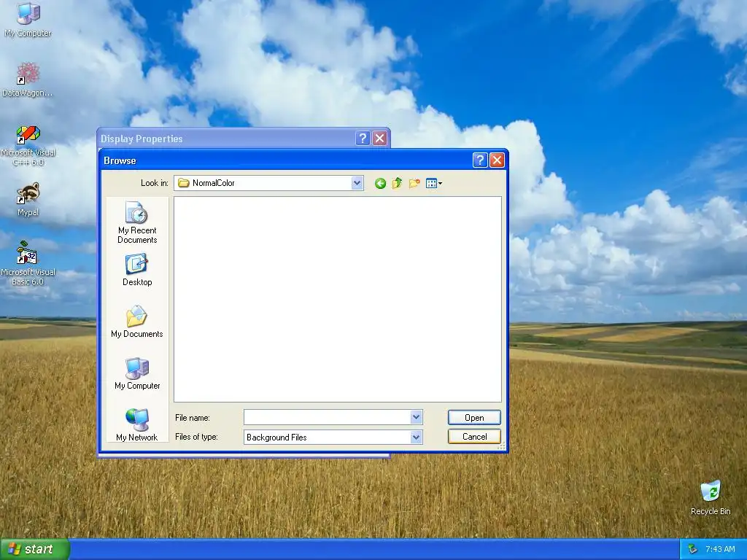Click the Browse dialog title bar

[286, 160]
